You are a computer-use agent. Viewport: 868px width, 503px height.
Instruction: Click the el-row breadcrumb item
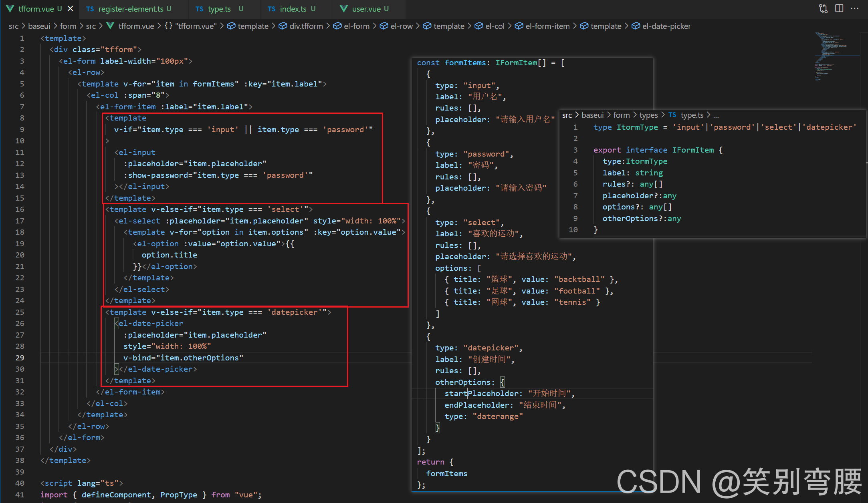point(401,26)
